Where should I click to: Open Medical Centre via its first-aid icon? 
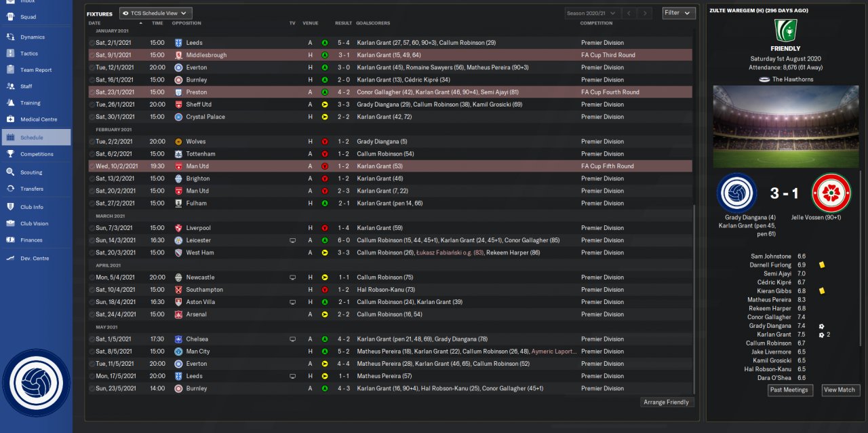click(x=10, y=119)
